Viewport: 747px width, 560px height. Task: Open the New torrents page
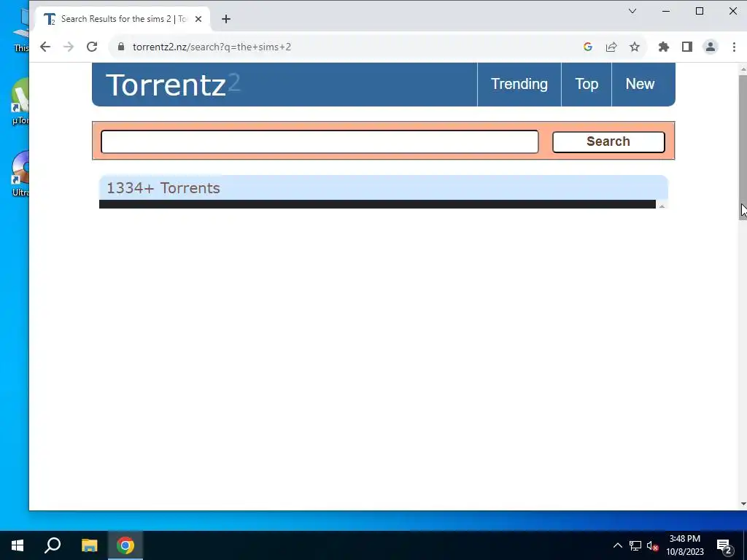pos(640,85)
